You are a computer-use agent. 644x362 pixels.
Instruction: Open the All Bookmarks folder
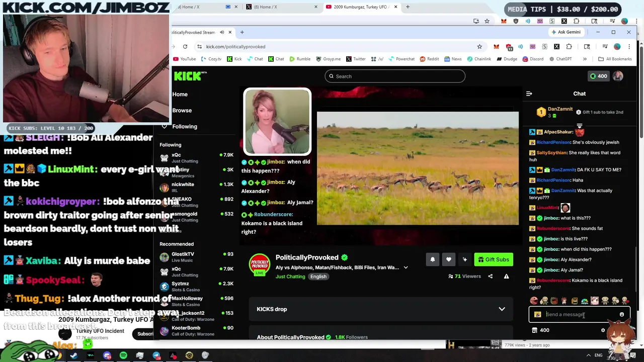pyautogui.click(x=614, y=59)
